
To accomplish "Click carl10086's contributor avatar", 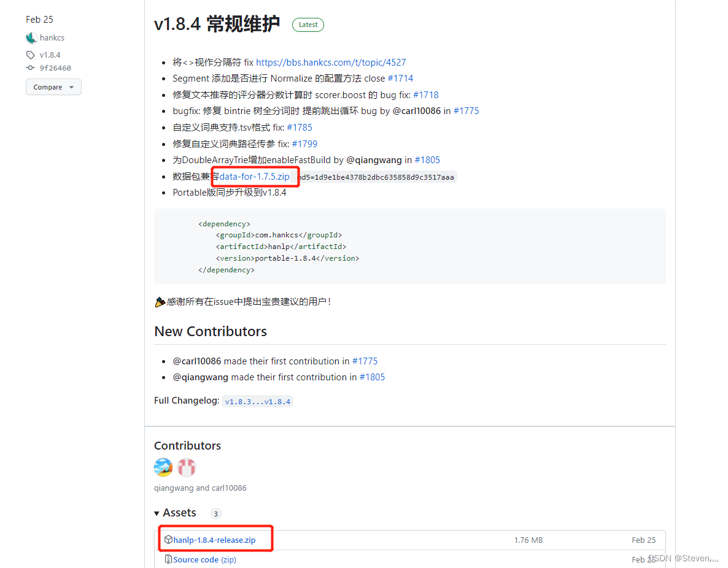I will point(186,467).
